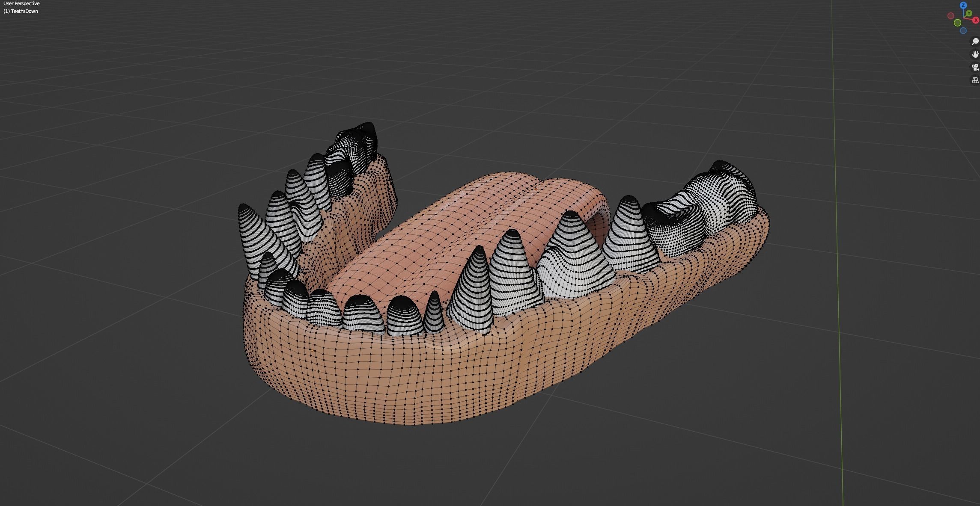The width and height of the screenshot is (980, 506).
Task: Click the orange highlighted vertex on tongue
Action: pyautogui.click(x=536, y=189)
